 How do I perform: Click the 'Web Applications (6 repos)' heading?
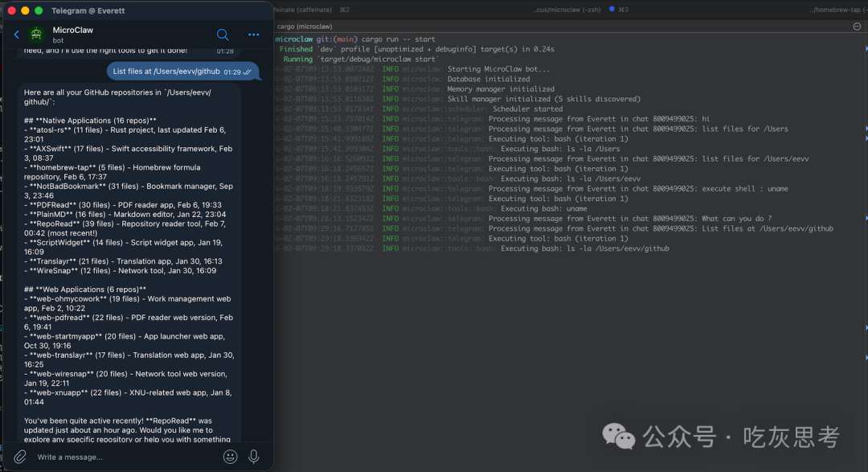click(x=84, y=289)
